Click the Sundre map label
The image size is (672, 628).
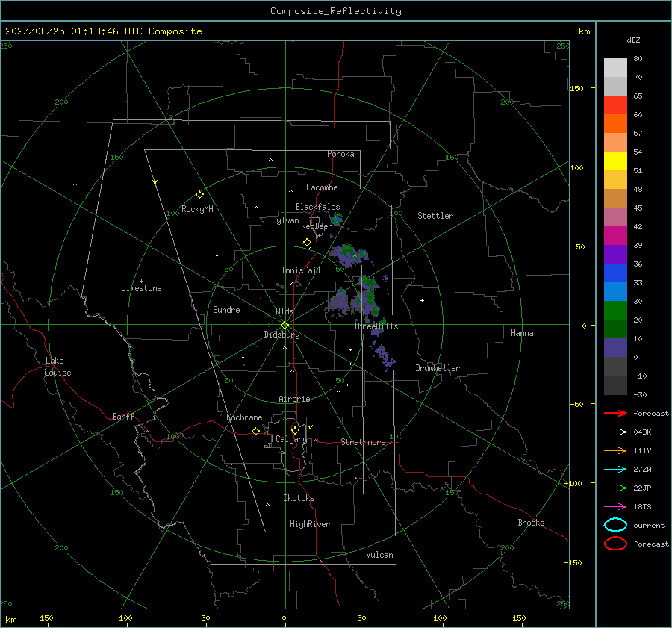tap(226, 309)
